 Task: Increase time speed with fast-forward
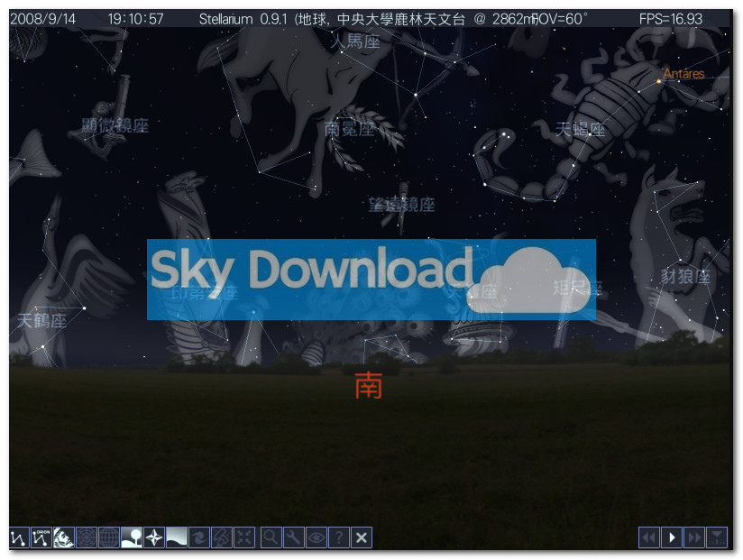[694, 537]
